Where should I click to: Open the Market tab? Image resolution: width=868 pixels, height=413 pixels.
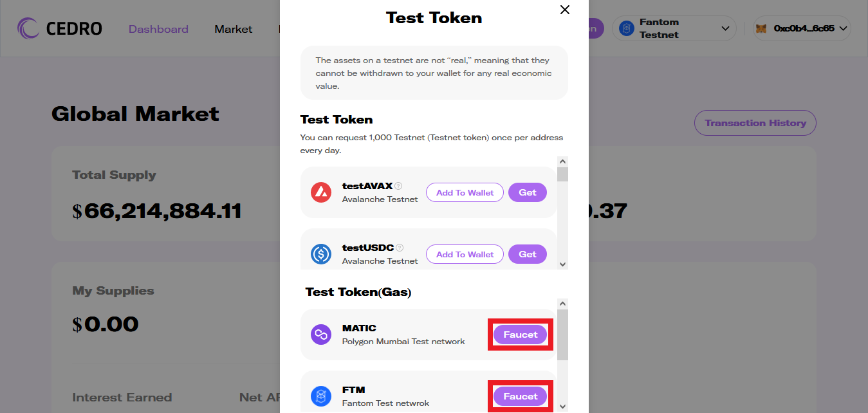pos(234,29)
